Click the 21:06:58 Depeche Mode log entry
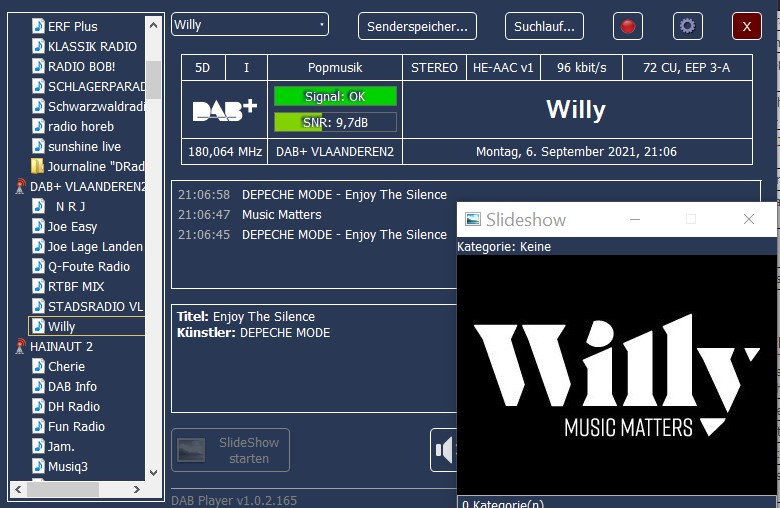The image size is (780, 508). click(312, 195)
